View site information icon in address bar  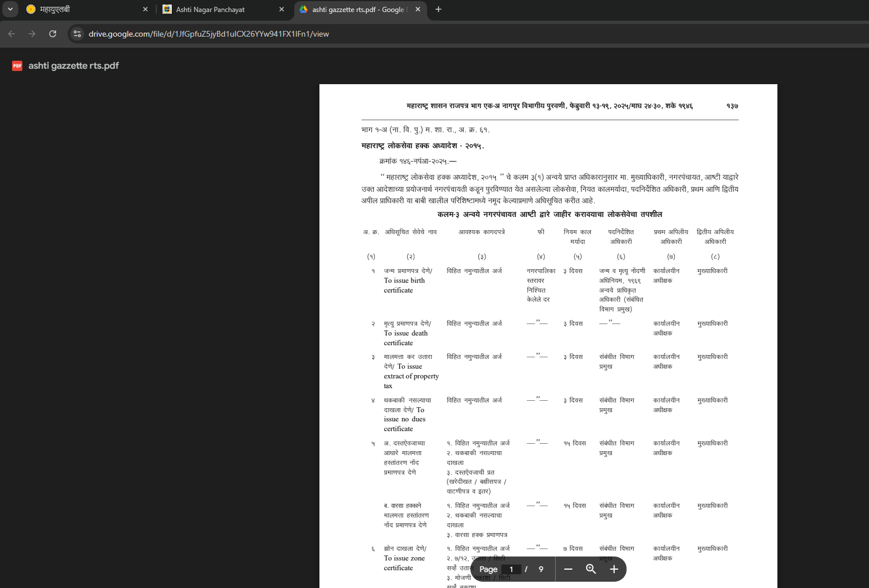click(x=77, y=34)
